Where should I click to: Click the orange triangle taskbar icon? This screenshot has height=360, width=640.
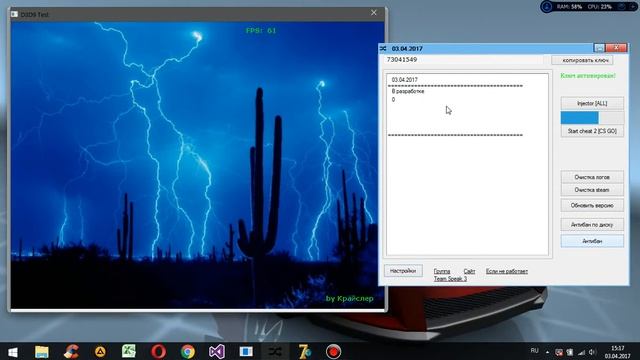click(x=100, y=352)
